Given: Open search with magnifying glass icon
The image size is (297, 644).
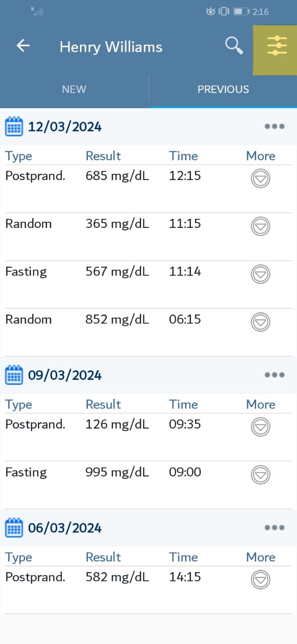Looking at the screenshot, I should point(234,46).
